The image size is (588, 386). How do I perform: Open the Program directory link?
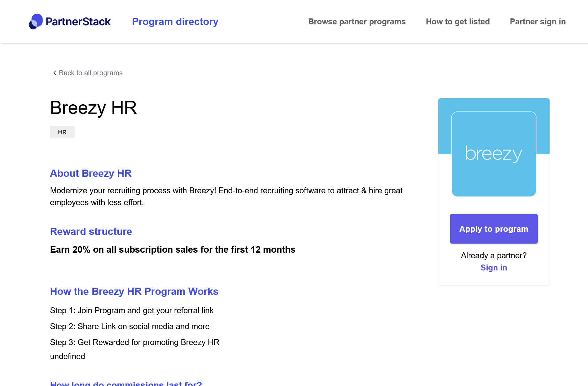coord(175,22)
